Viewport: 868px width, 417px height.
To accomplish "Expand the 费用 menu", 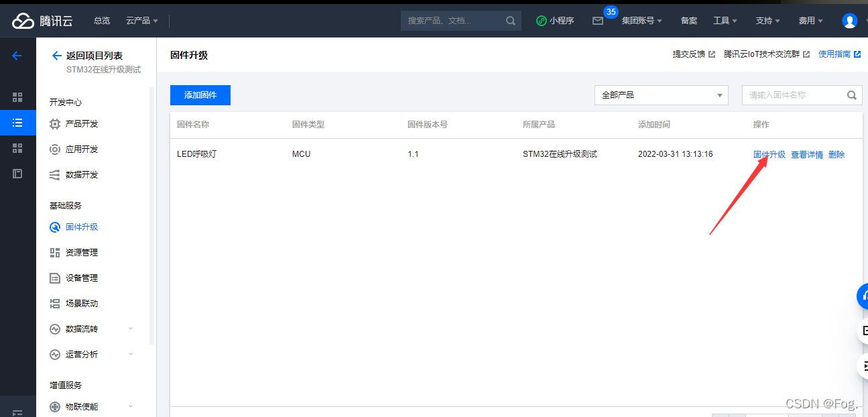I will tap(810, 21).
